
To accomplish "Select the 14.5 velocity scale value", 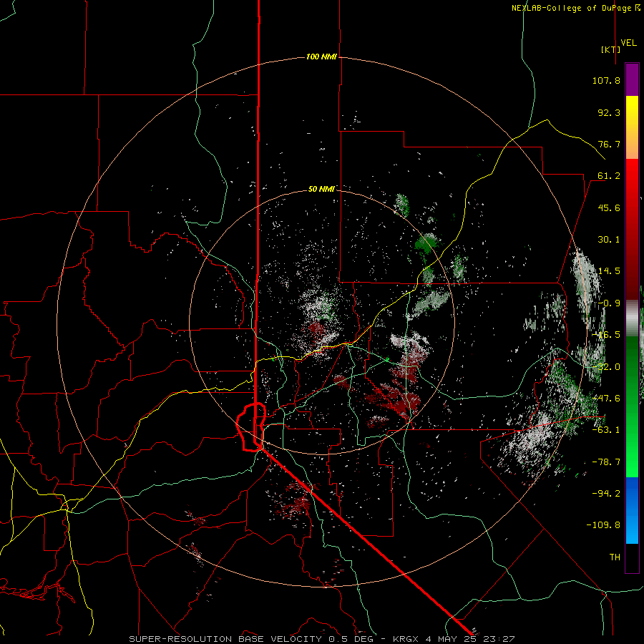I will 609,271.
